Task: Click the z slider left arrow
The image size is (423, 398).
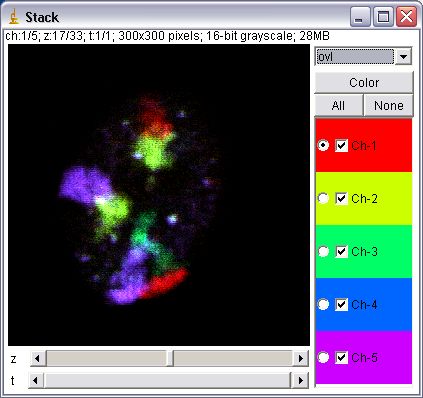Action: point(37,359)
